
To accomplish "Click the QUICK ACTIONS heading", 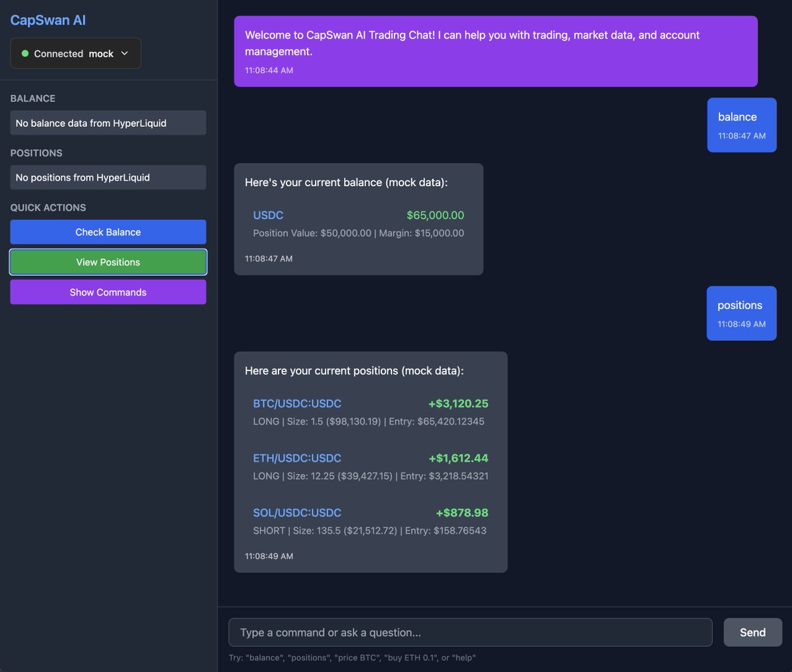I will click(48, 207).
